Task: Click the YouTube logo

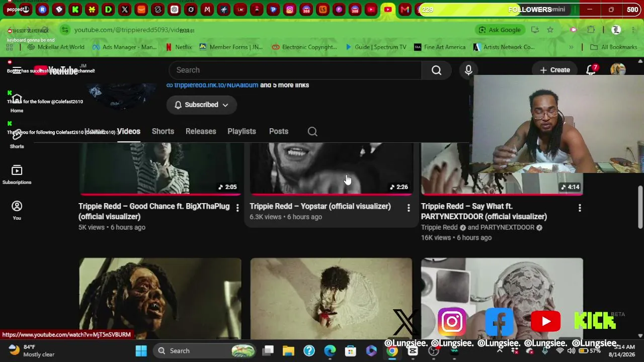Action: point(56,70)
